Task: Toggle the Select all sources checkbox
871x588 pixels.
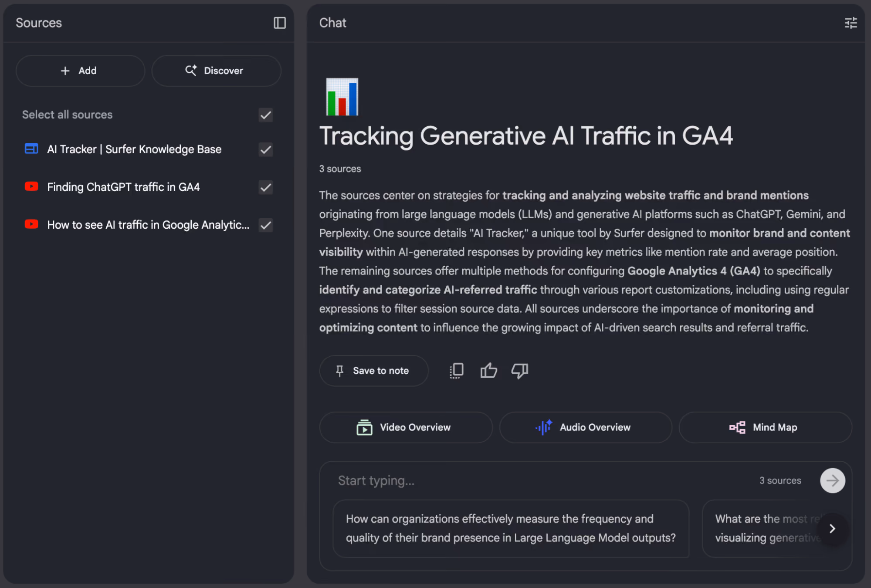Action: coord(266,115)
